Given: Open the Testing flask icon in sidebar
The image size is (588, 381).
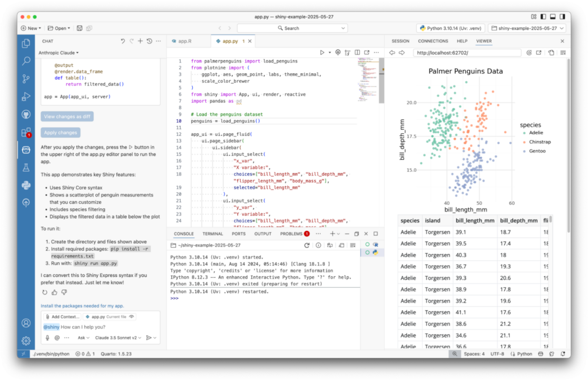Looking at the screenshot, I should coord(26,168).
